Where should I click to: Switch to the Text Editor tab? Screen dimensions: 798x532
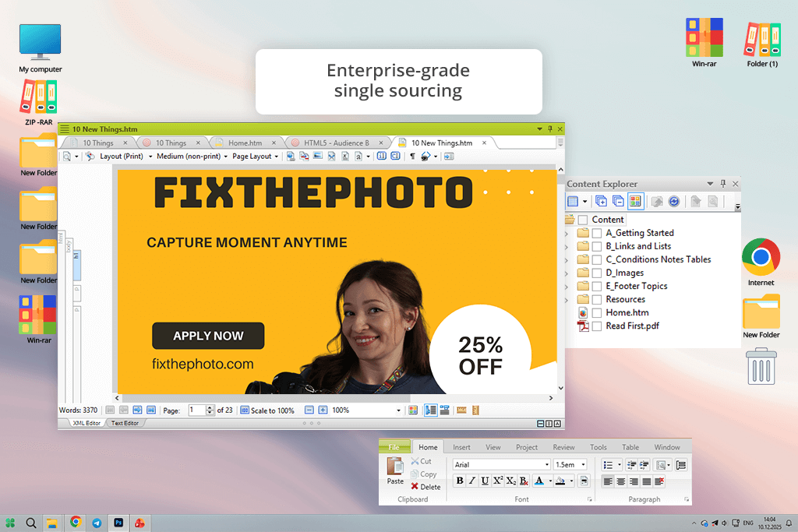click(125, 423)
